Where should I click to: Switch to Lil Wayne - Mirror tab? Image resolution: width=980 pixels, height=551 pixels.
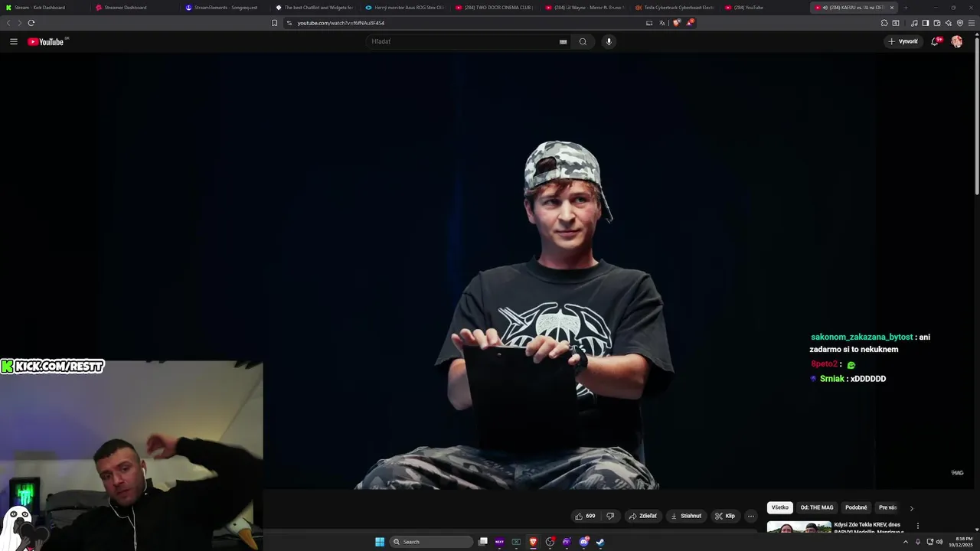tap(585, 8)
